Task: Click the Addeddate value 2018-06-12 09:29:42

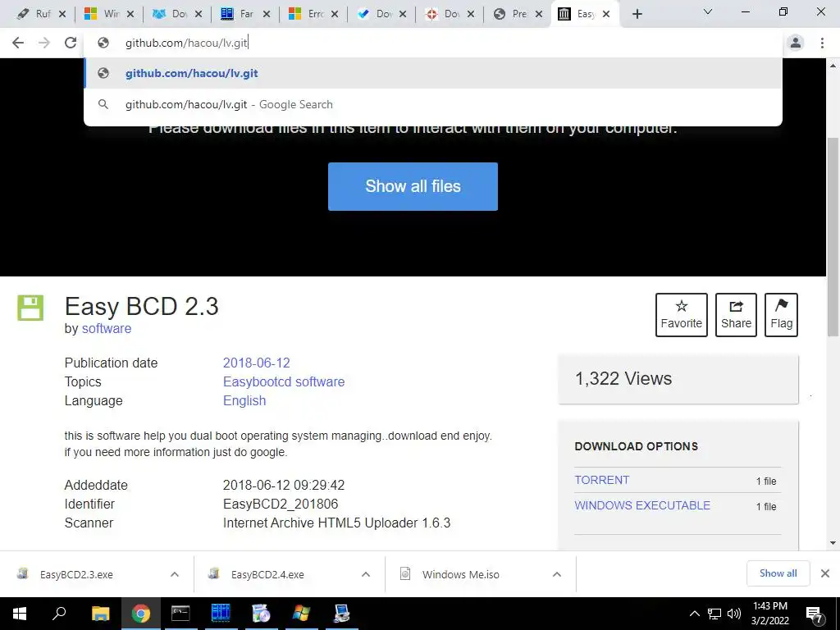Action: click(x=283, y=485)
